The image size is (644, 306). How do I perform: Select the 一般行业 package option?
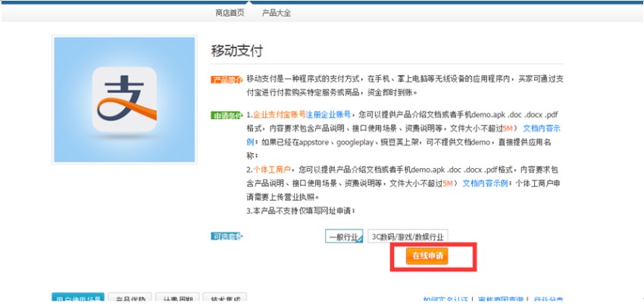(344, 236)
